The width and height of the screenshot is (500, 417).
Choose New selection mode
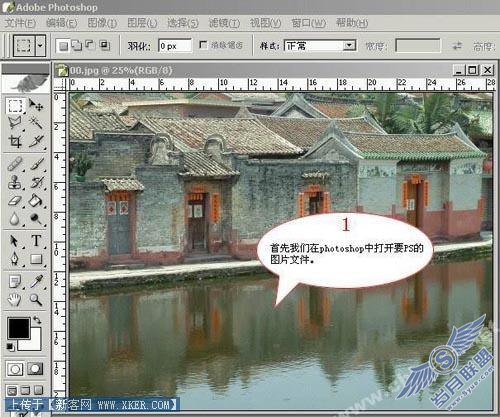[x=63, y=46]
